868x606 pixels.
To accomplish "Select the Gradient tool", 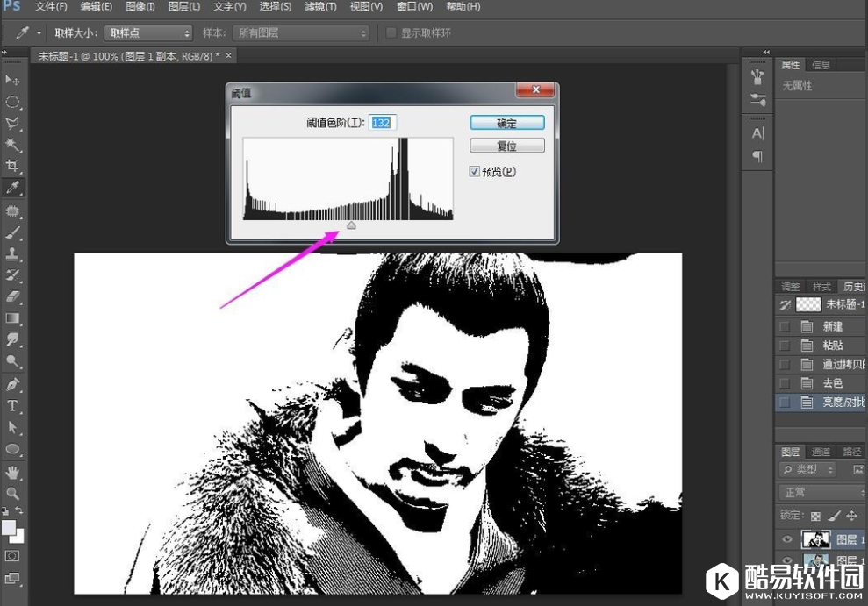I will click(x=13, y=318).
